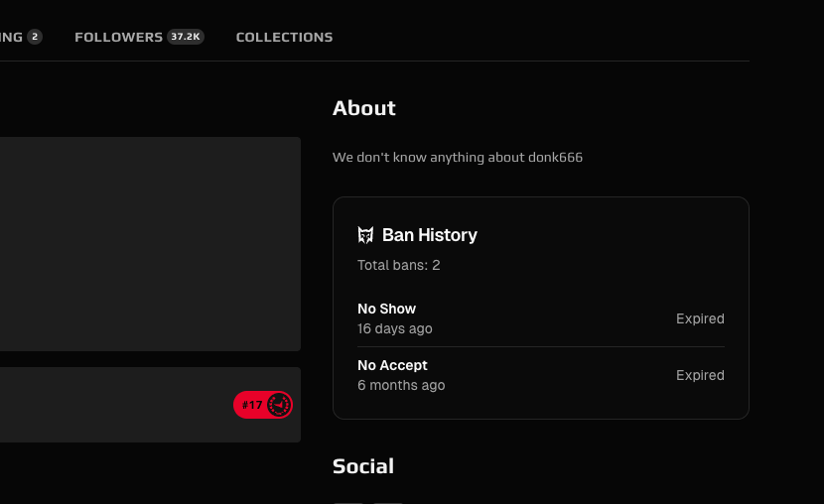Click the following count badge showing 2
Viewport: 824px width, 504px height.
(x=35, y=37)
